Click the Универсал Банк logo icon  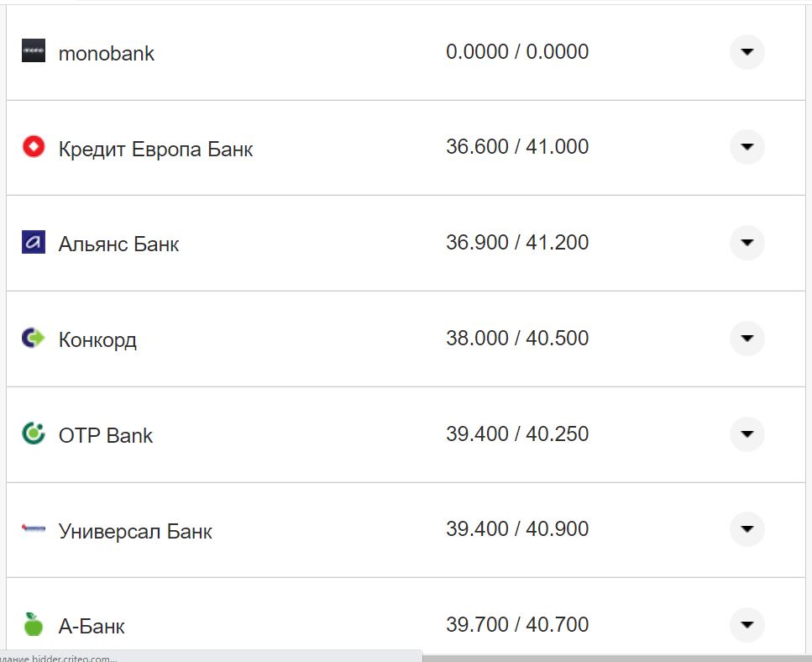click(34, 529)
